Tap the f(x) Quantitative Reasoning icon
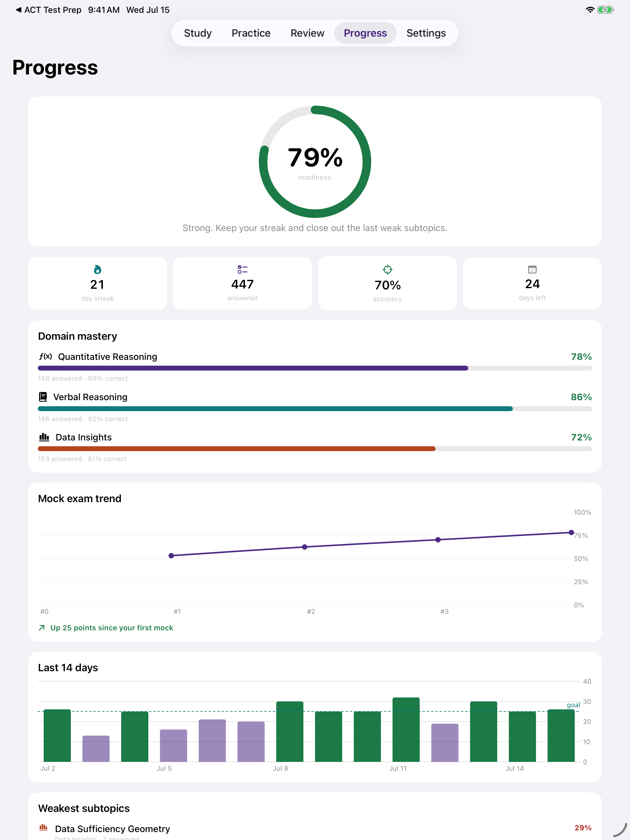The height and width of the screenshot is (840, 630). (x=45, y=357)
